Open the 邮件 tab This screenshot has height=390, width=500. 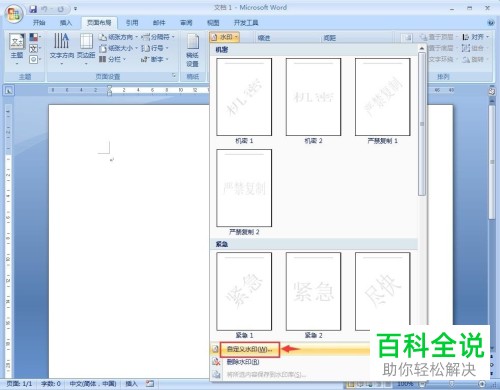[x=159, y=23]
